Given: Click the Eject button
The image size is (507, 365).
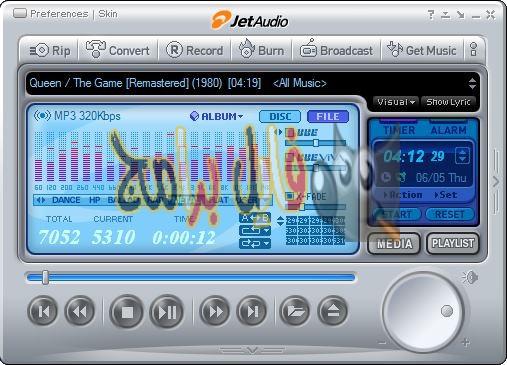Looking at the screenshot, I should point(333,312).
